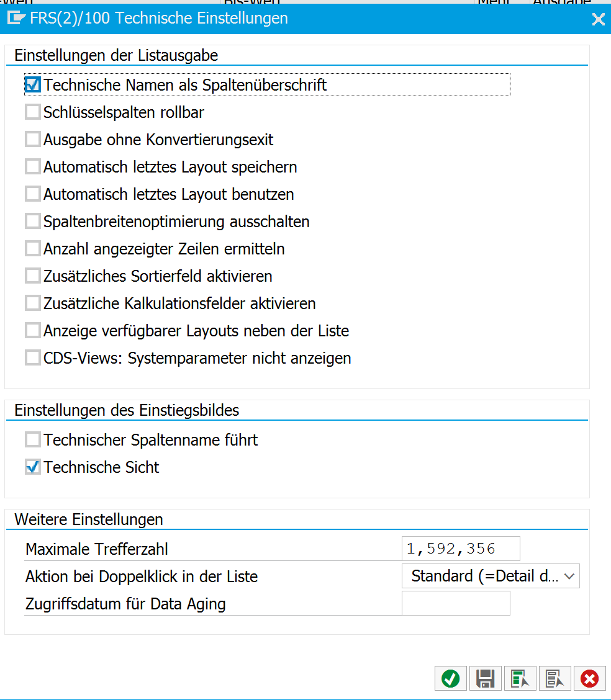Toggle Spaltenbreitenoptimierung ausschalten

[33, 221]
